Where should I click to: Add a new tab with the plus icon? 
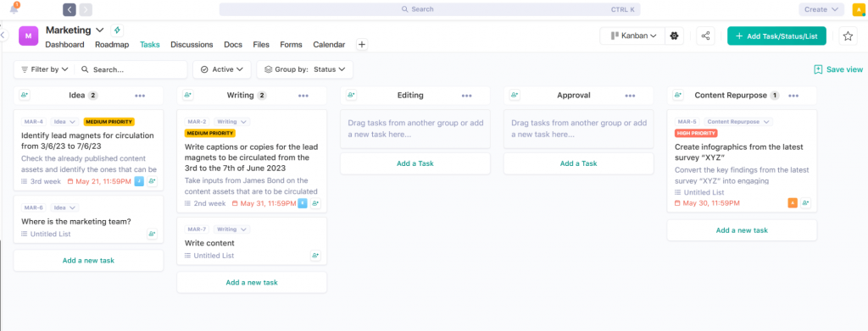pyautogui.click(x=361, y=45)
